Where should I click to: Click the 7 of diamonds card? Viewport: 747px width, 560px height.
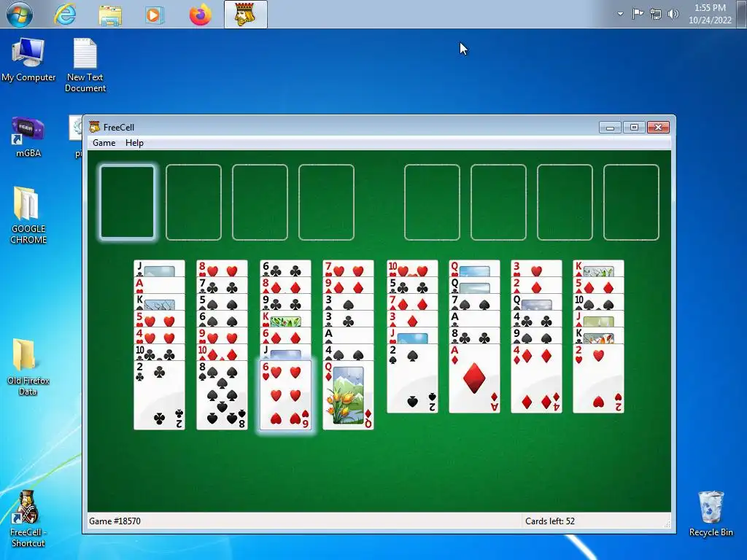click(413, 303)
